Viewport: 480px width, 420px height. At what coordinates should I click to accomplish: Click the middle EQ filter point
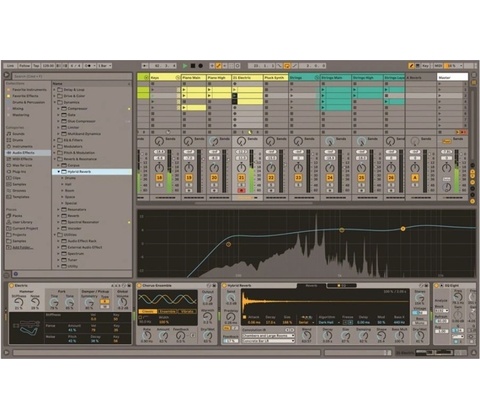click(342, 230)
